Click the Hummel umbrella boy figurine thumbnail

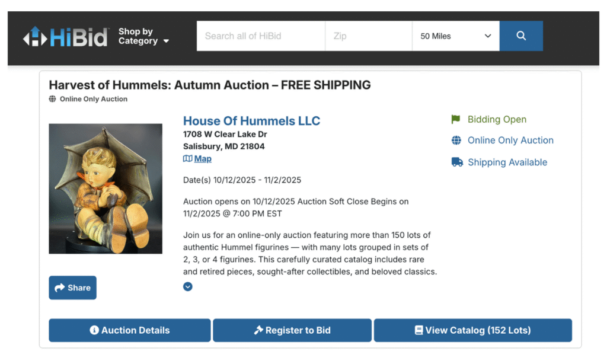point(106,189)
